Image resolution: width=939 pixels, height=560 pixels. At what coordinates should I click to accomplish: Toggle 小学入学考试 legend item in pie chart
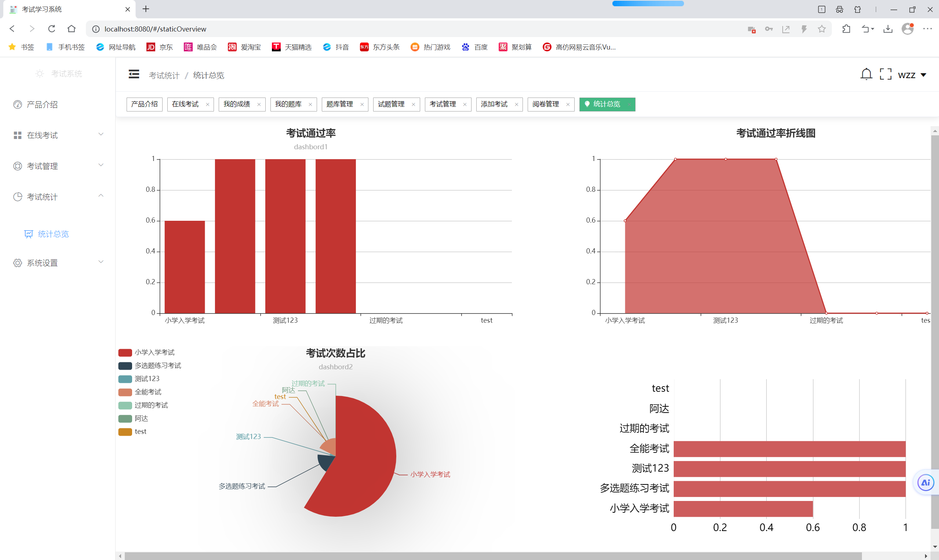154,352
